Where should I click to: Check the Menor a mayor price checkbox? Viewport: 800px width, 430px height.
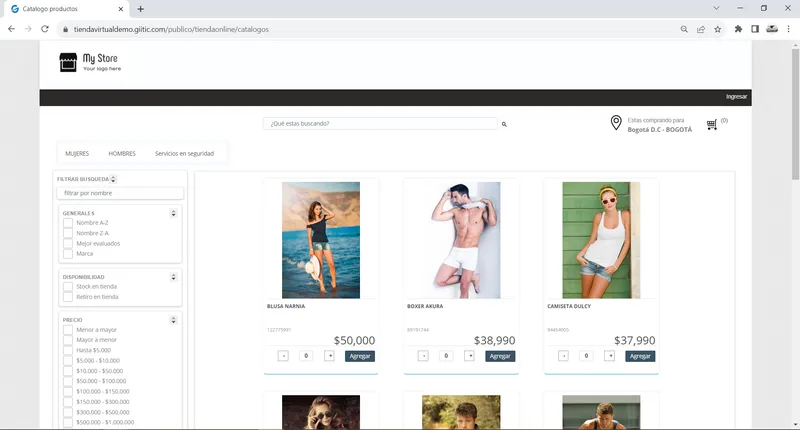68,330
